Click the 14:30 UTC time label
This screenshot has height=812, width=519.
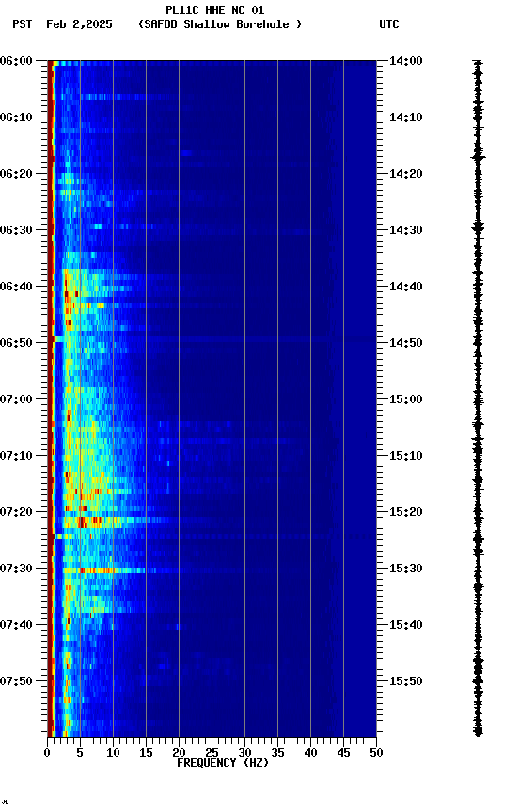point(406,230)
